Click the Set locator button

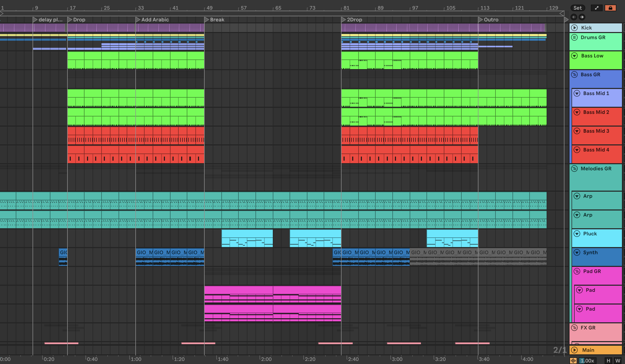click(x=577, y=8)
